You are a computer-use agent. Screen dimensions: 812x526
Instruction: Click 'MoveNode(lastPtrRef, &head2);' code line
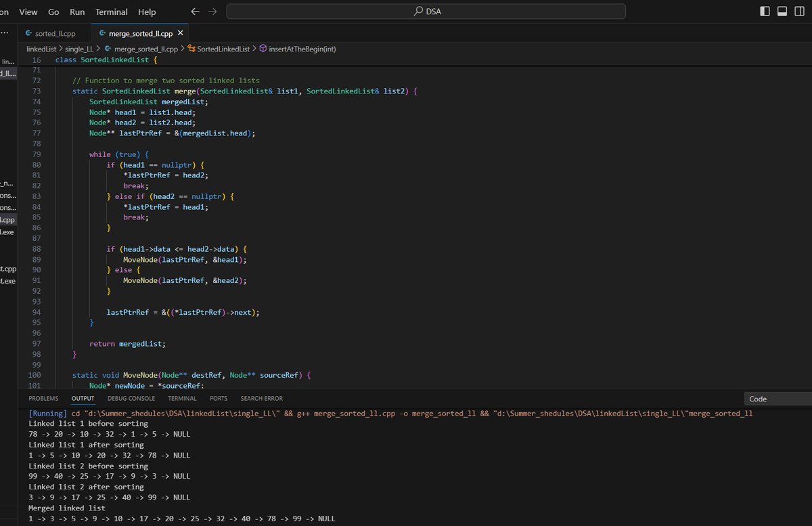click(x=185, y=281)
